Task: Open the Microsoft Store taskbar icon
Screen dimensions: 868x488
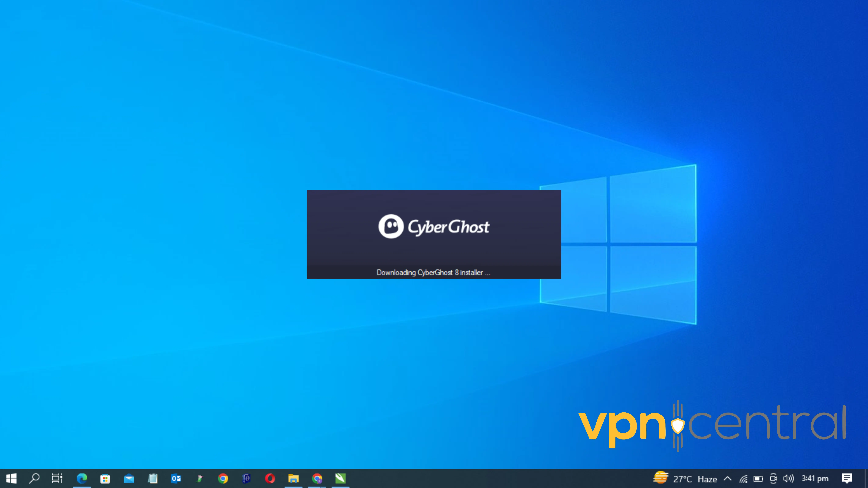Action: [105, 478]
